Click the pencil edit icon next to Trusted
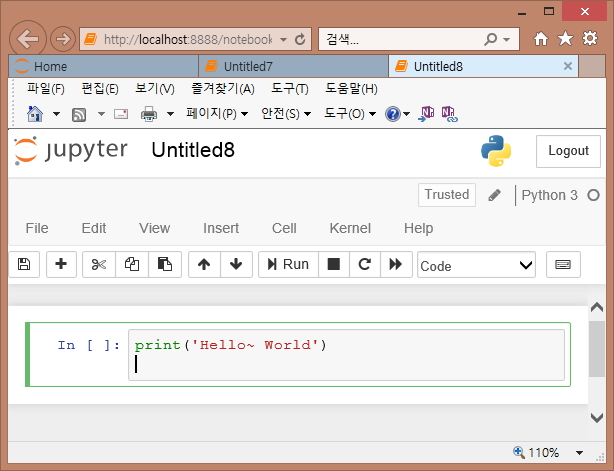The width and height of the screenshot is (614, 471). pyautogui.click(x=495, y=195)
